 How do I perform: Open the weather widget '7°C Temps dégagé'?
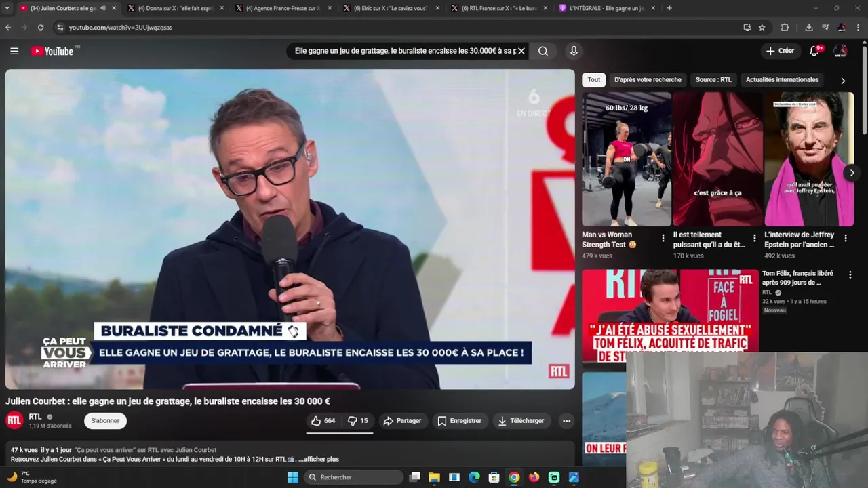[33, 477]
